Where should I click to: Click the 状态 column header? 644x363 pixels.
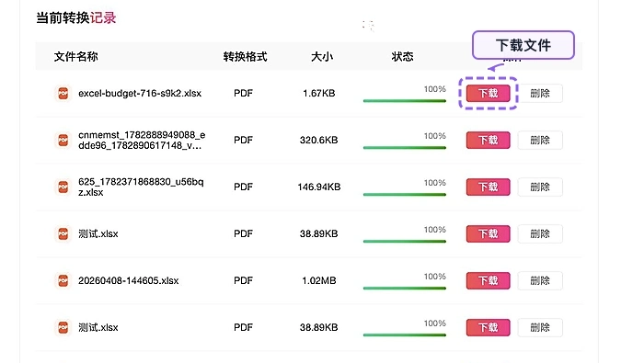click(403, 56)
